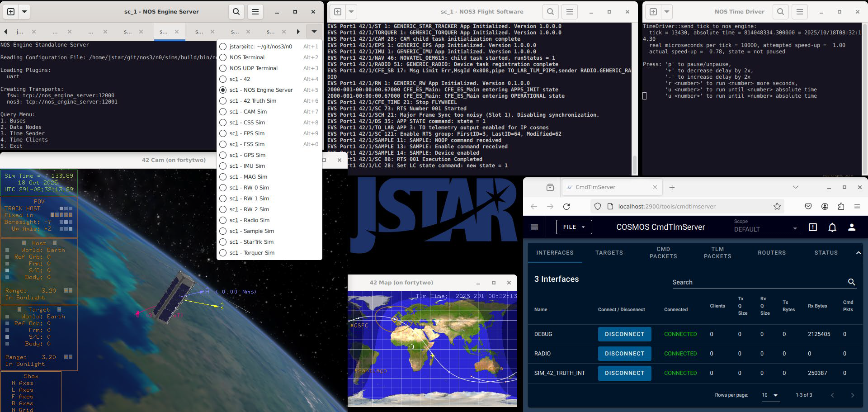The height and width of the screenshot is (412, 868).
Task: Click the CONNECTED status in the DEBUG row
Action: tap(680, 334)
